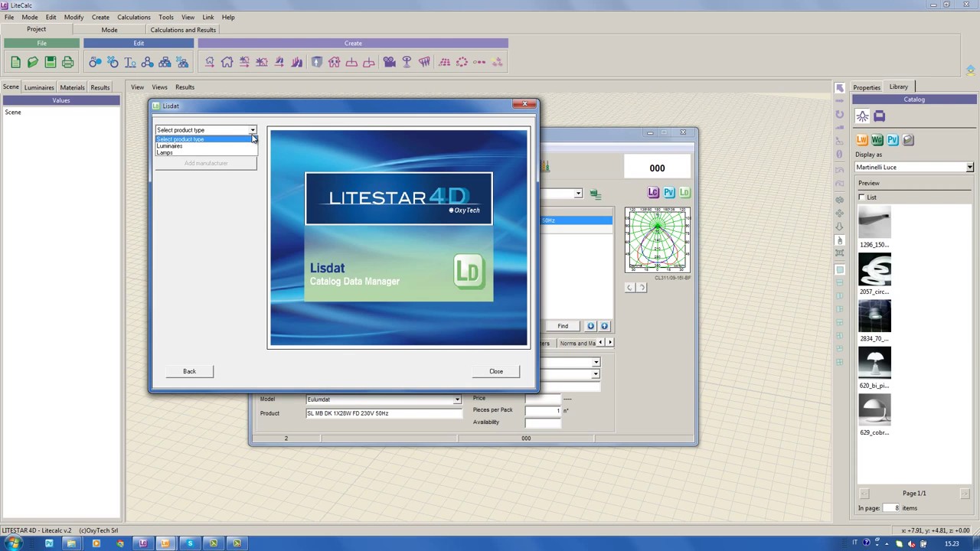Open the Eulumdat Model dropdown

(456, 399)
